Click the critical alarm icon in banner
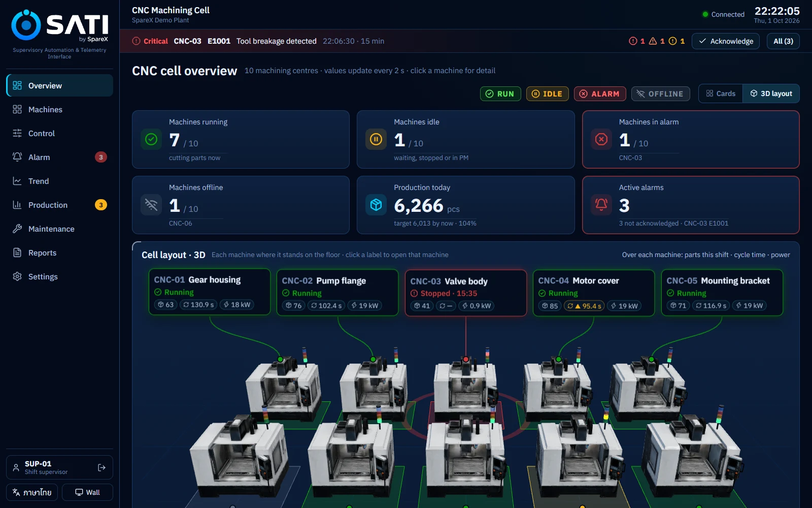This screenshot has height=508, width=812. [x=136, y=41]
